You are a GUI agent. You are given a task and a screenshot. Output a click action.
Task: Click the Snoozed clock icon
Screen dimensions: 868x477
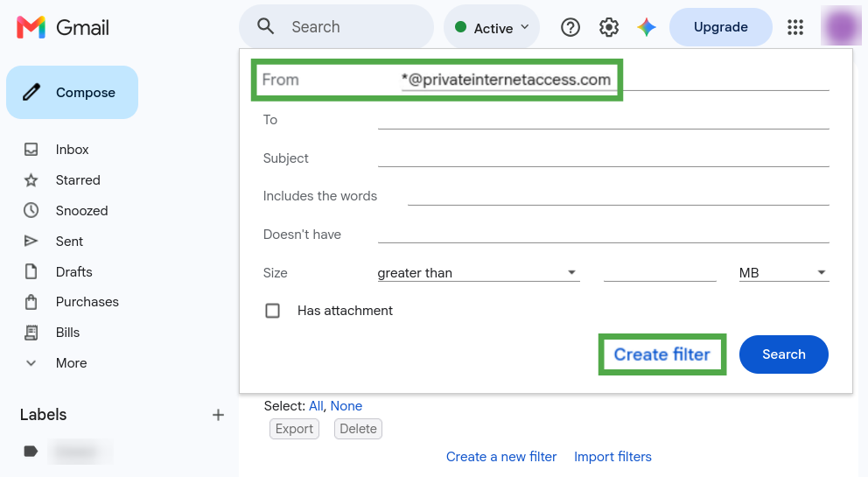[x=31, y=211]
